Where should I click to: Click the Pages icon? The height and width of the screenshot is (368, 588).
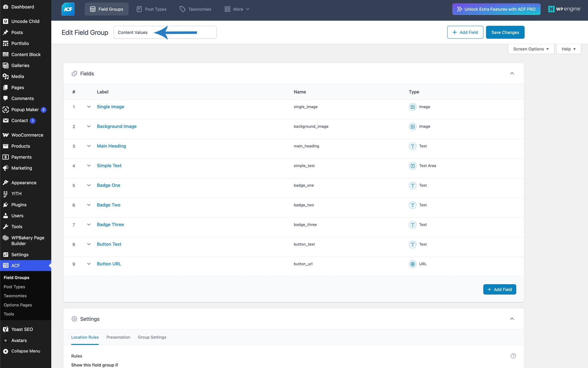coord(6,87)
